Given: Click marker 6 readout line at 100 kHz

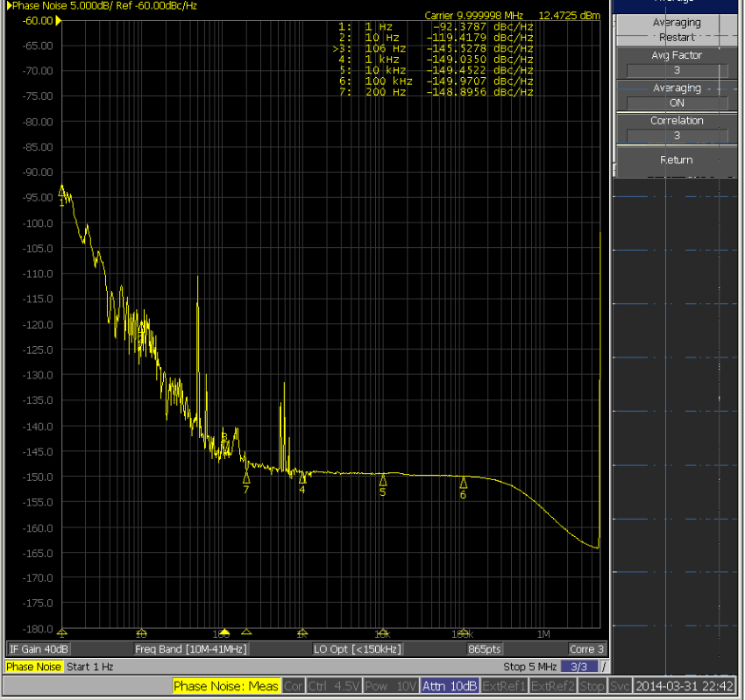Looking at the screenshot, I should point(436,81).
